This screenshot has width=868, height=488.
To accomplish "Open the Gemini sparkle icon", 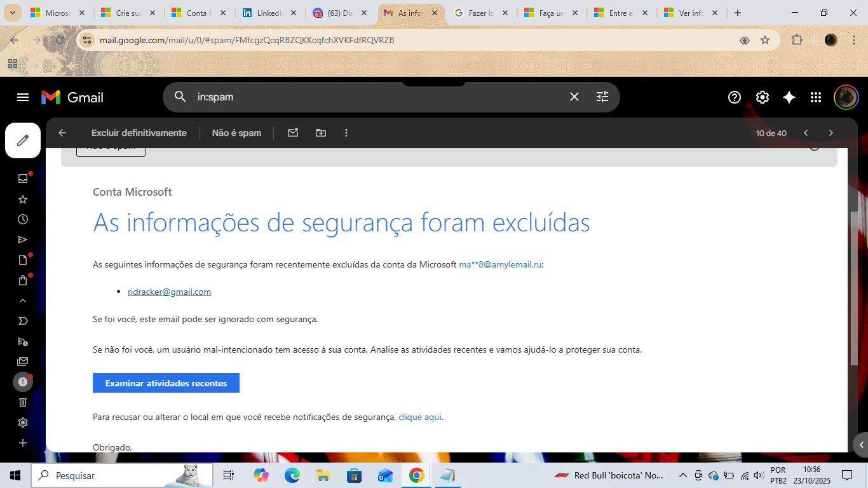I will point(789,97).
